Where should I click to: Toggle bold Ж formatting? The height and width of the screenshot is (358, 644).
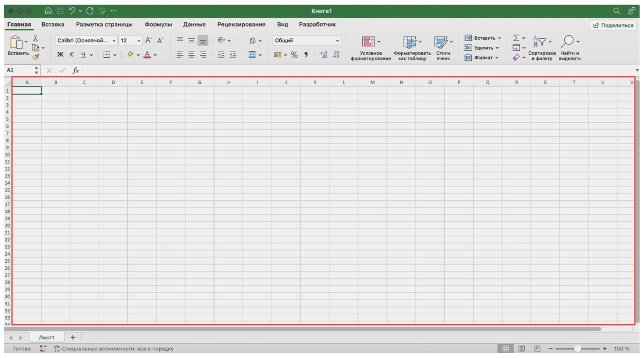60,55
